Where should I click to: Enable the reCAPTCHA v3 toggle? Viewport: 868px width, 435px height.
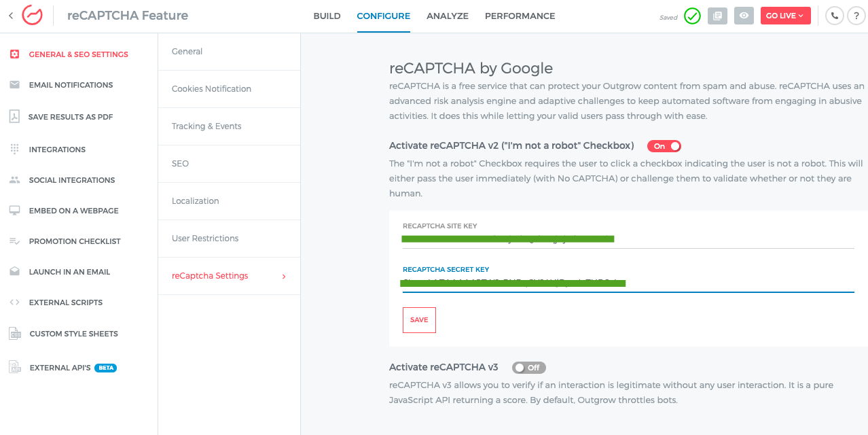(x=528, y=368)
